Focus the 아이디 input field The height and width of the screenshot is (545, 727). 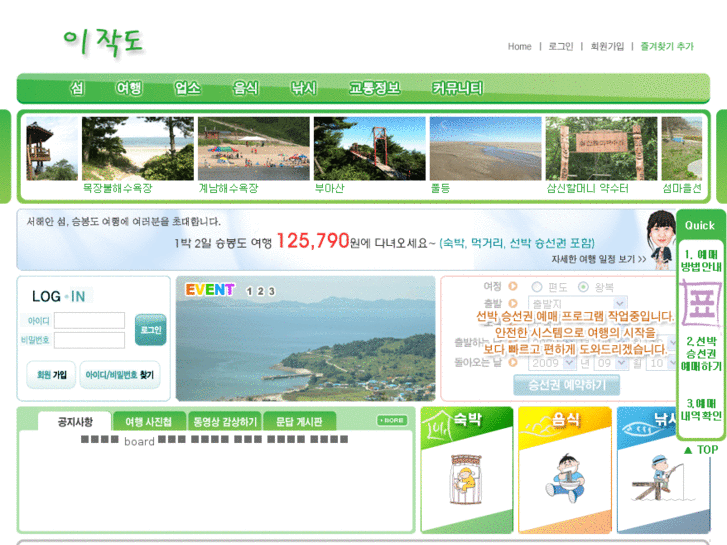click(x=89, y=321)
